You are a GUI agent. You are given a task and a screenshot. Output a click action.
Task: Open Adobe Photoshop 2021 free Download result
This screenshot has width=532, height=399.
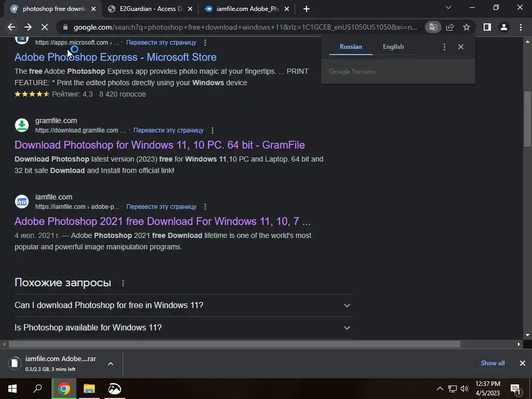(x=163, y=221)
